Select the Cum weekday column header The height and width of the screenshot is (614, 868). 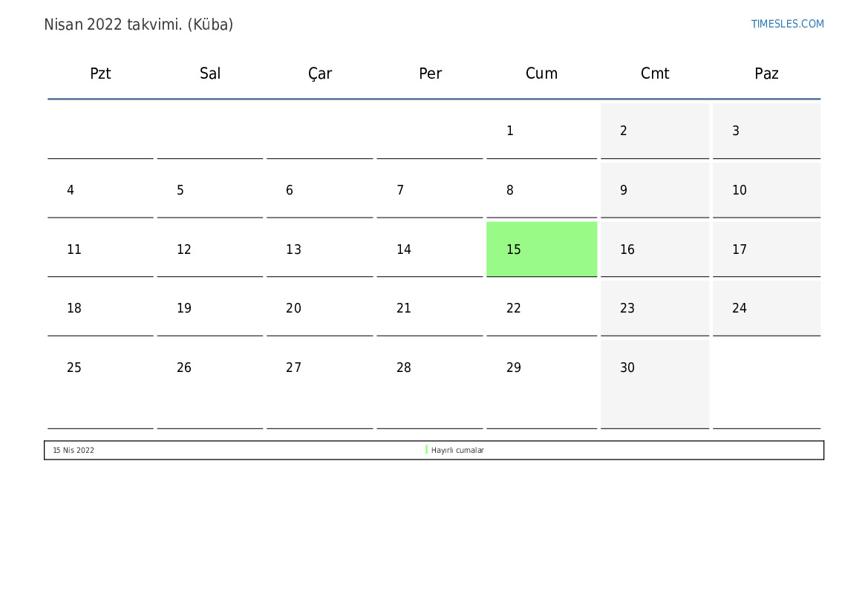(541, 74)
